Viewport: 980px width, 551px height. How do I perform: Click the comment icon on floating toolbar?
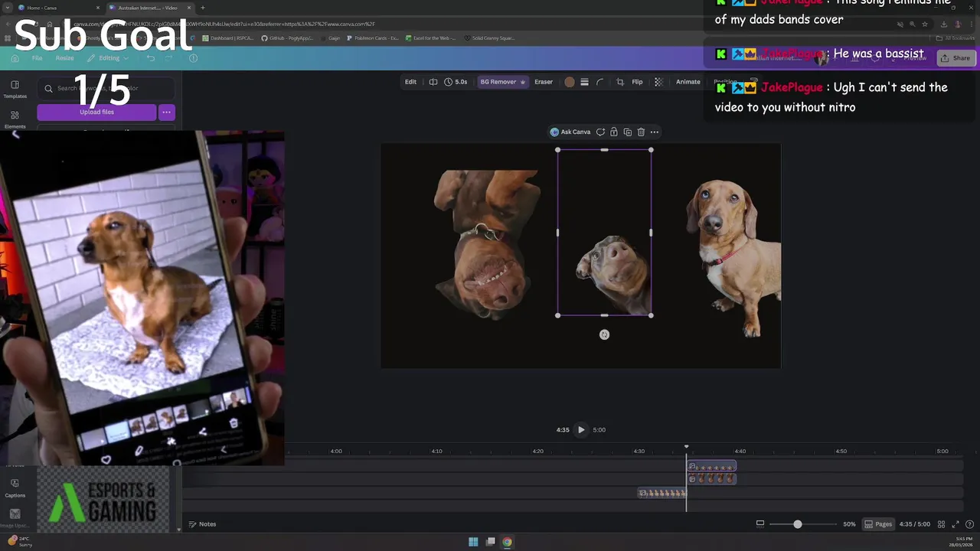click(x=600, y=132)
